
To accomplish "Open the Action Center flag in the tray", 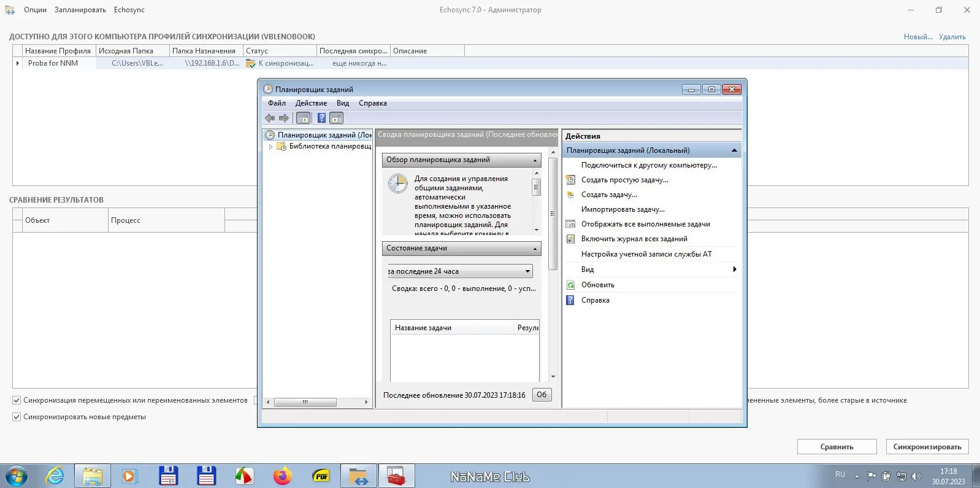I will pos(871,476).
